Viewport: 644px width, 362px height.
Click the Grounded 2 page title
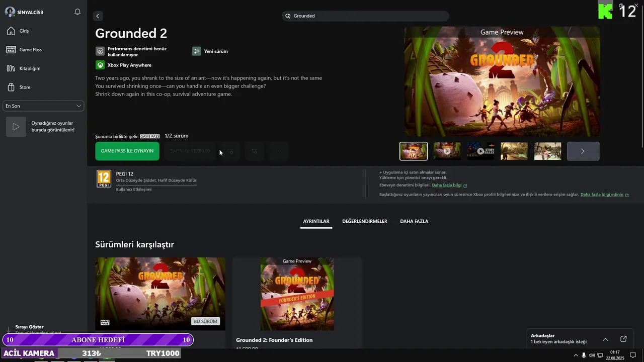pyautogui.click(x=131, y=33)
